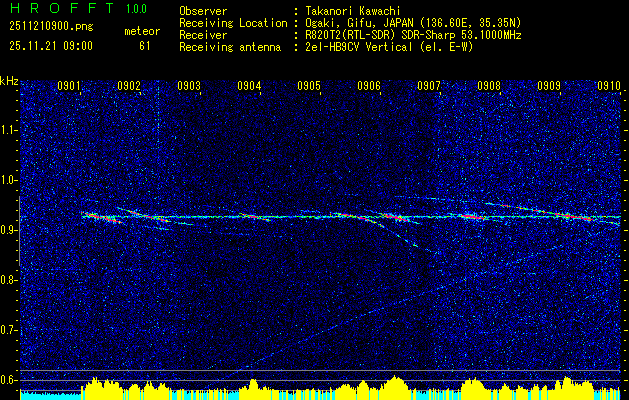This screenshot has width=629, height=400.
Task: Click the 1.1 kHz axis label
Action: 9,130
